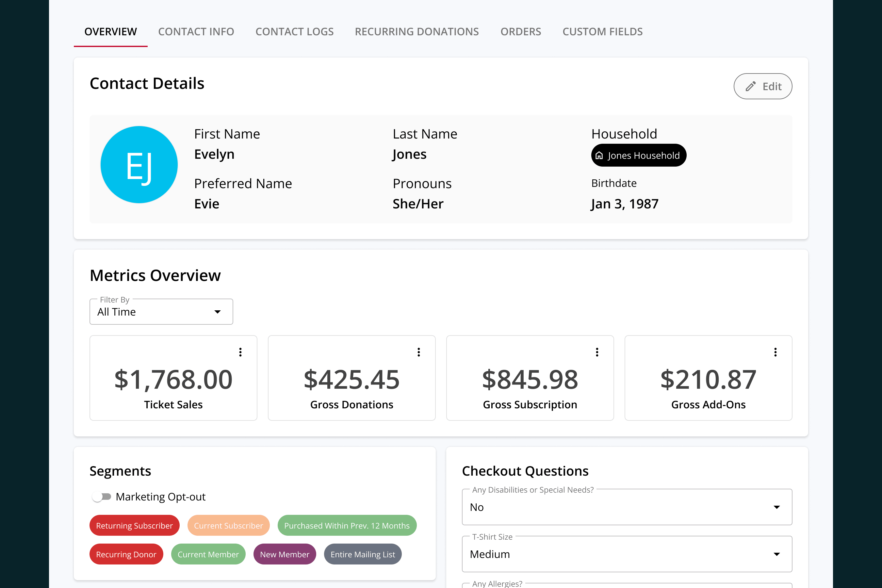Open the T-Shirt Size dropdown
Image resolution: width=882 pixels, height=588 pixels.
[627, 554]
